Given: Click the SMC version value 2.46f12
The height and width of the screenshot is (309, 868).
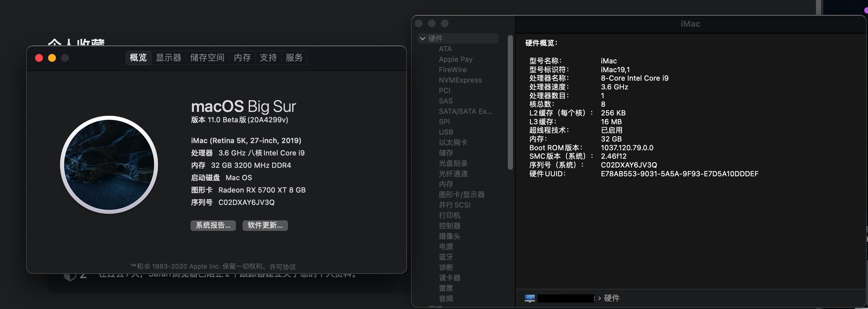Looking at the screenshot, I should [613, 156].
